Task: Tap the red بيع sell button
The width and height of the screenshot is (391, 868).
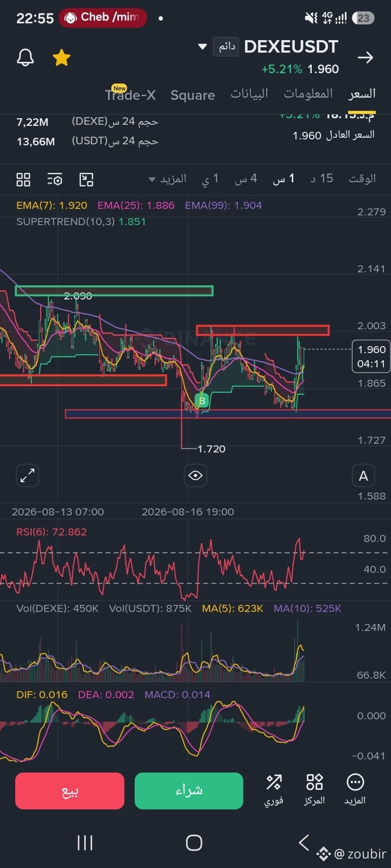Action: tap(70, 790)
